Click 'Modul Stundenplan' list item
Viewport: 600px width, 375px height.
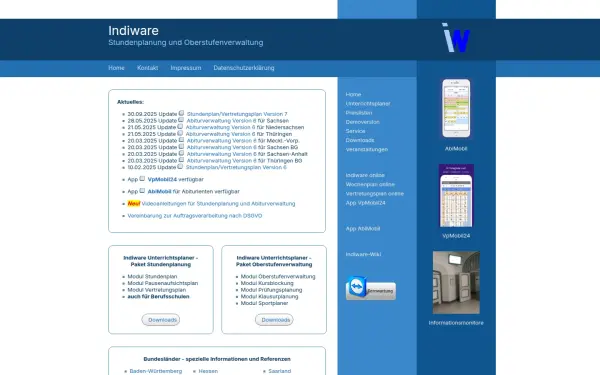152,276
